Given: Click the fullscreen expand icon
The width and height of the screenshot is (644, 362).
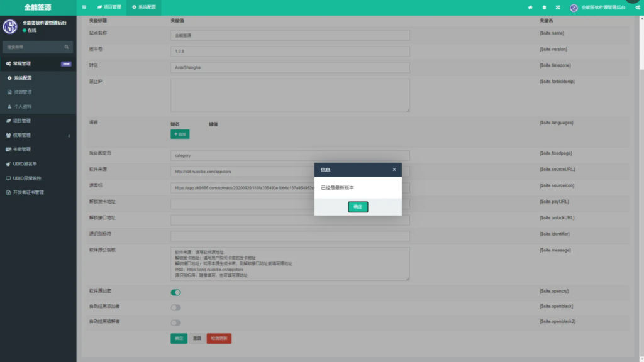Looking at the screenshot, I should [x=558, y=8].
